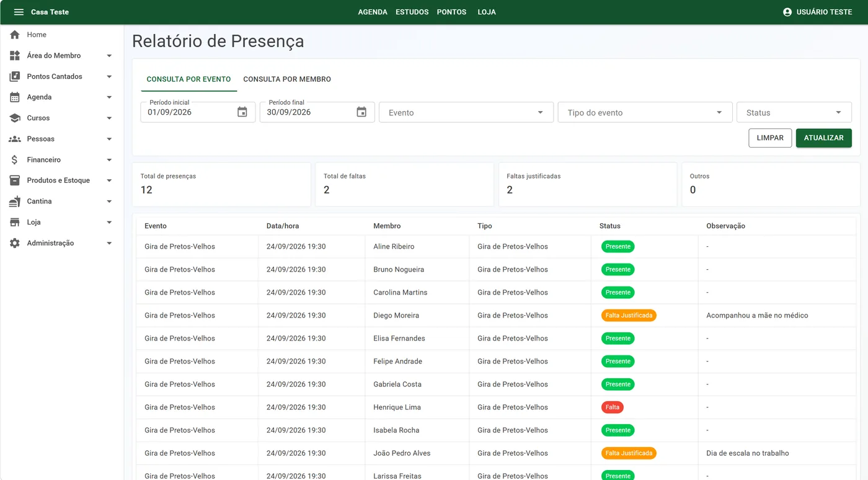This screenshot has width=868, height=480.
Task: Click the Período final date field
Action: 317,112
